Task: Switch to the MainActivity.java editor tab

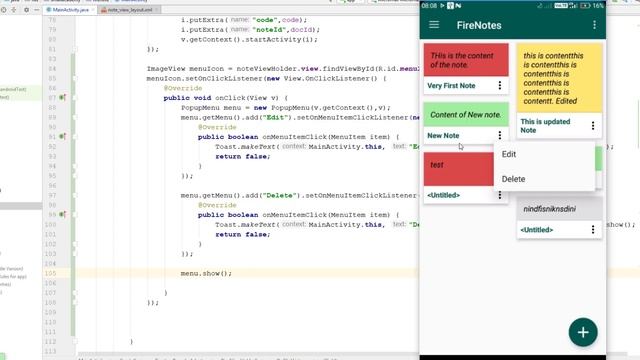Action: (70, 9)
